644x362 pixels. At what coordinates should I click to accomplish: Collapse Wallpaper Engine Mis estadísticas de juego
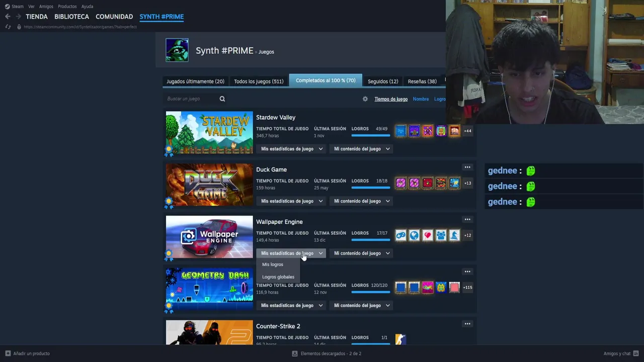click(292, 253)
